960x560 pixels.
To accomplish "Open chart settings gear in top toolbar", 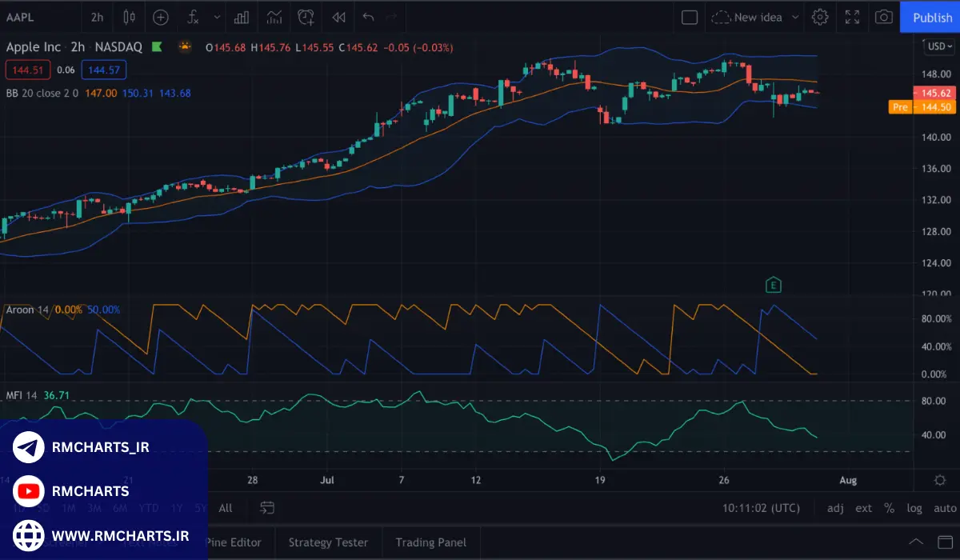I will point(820,17).
